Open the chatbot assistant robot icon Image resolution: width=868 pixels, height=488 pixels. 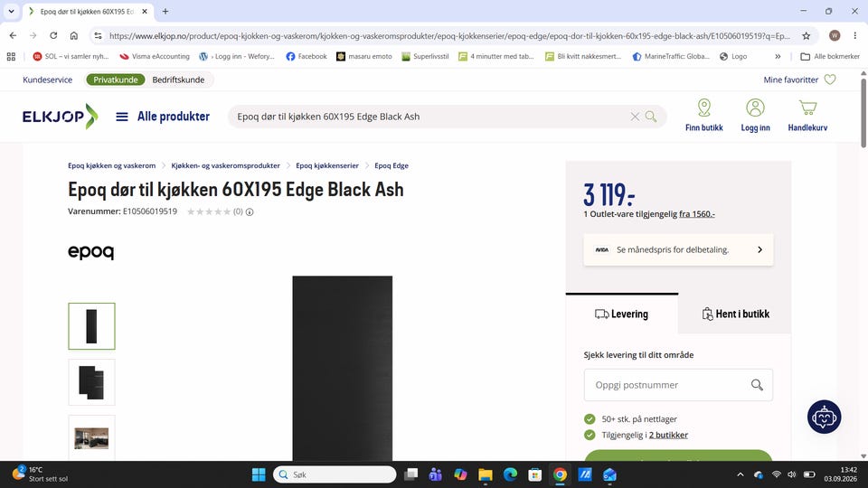[824, 417]
